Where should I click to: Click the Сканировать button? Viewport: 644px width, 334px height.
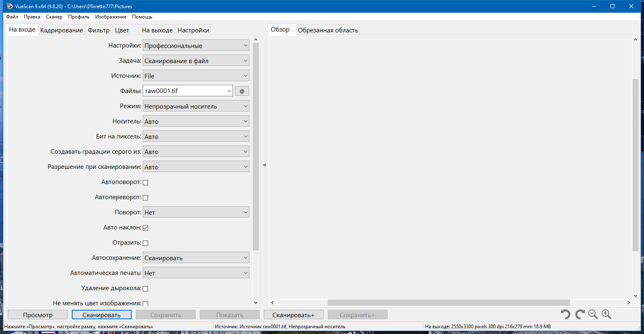(102, 315)
